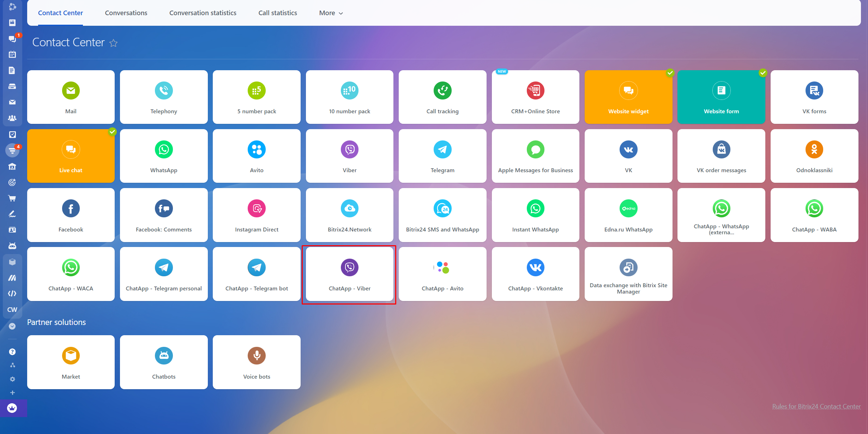The height and width of the screenshot is (434, 868).
Task: Open Chatbots partner solution tile
Action: (164, 362)
